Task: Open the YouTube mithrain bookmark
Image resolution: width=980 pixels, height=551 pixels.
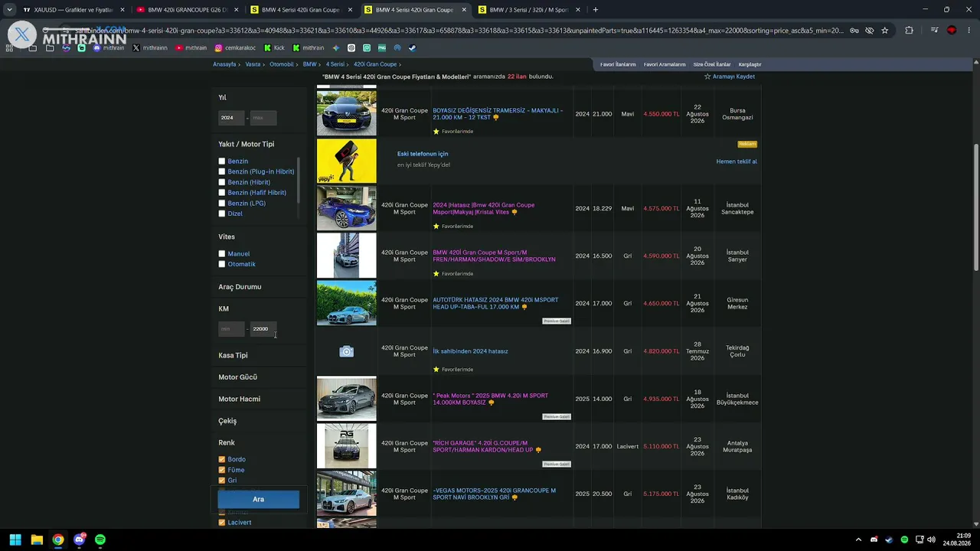Action: [x=191, y=47]
